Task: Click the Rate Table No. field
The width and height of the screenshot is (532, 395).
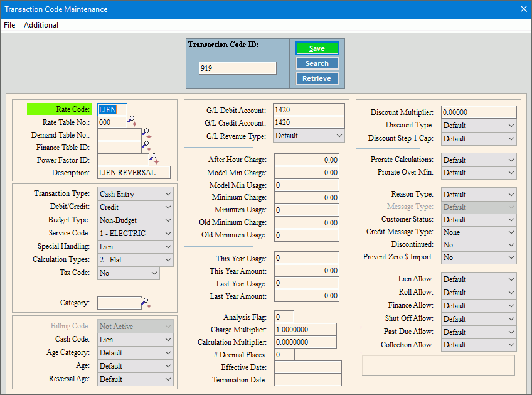Action: click(x=112, y=122)
